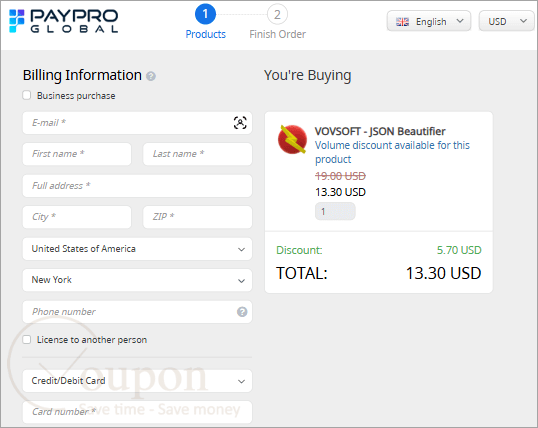
Task: Click the Discount: label
Action: click(x=299, y=250)
